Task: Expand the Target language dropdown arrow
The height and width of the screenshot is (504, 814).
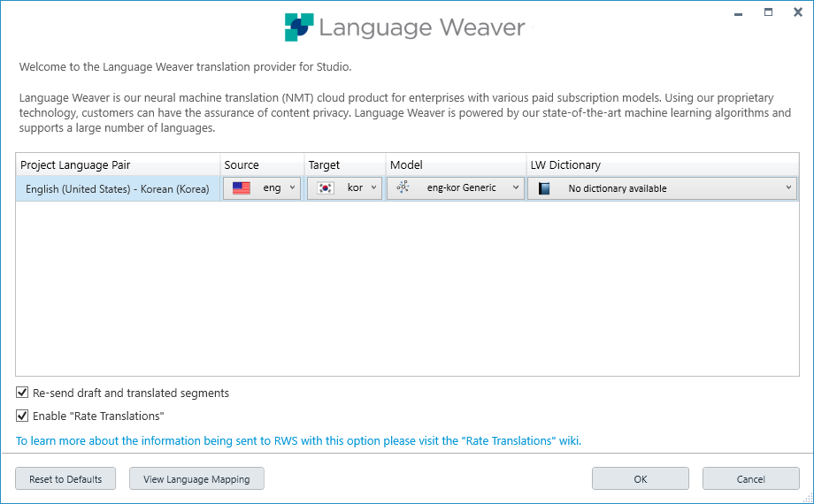Action: point(374,188)
